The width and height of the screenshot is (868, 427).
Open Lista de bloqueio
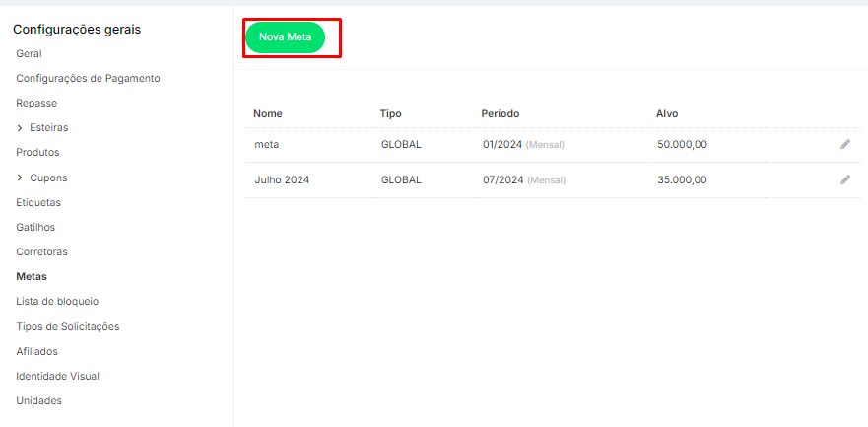[57, 301]
